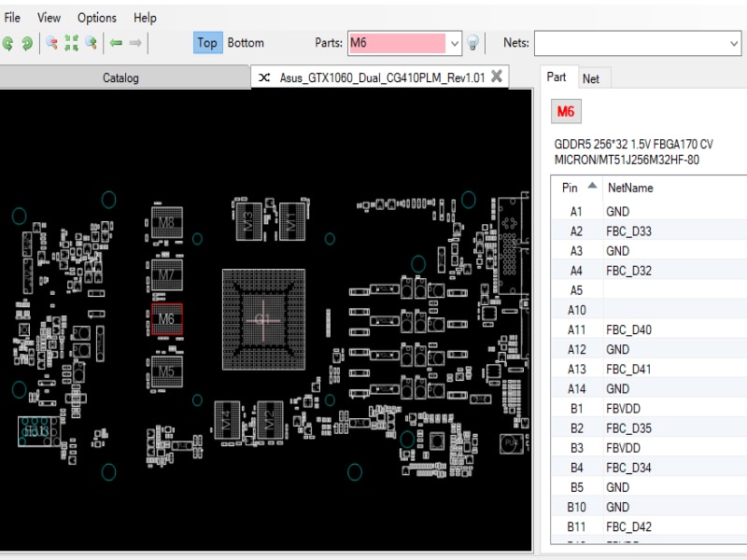Switch to Bottom board side
747x560 pixels.
pyautogui.click(x=246, y=43)
